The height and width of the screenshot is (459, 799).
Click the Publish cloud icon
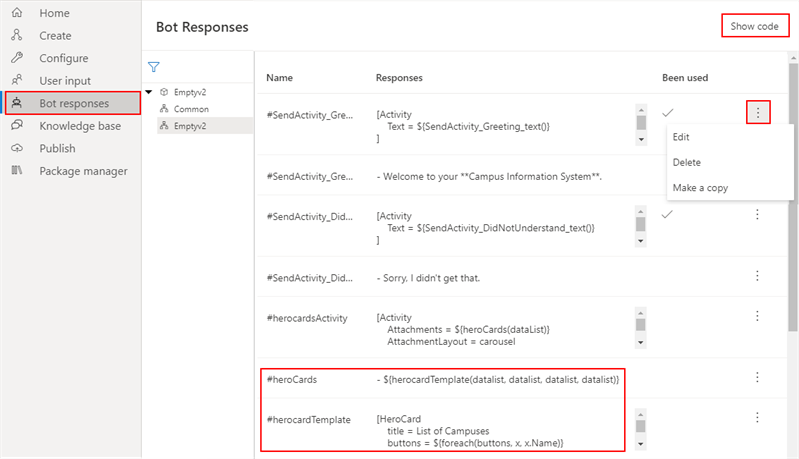pyautogui.click(x=16, y=149)
